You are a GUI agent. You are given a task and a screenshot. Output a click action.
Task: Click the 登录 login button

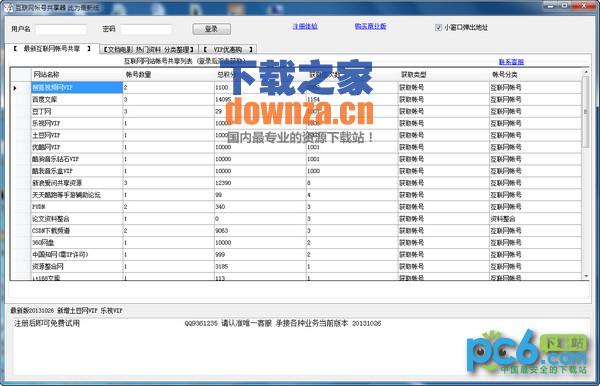(212, 29)
